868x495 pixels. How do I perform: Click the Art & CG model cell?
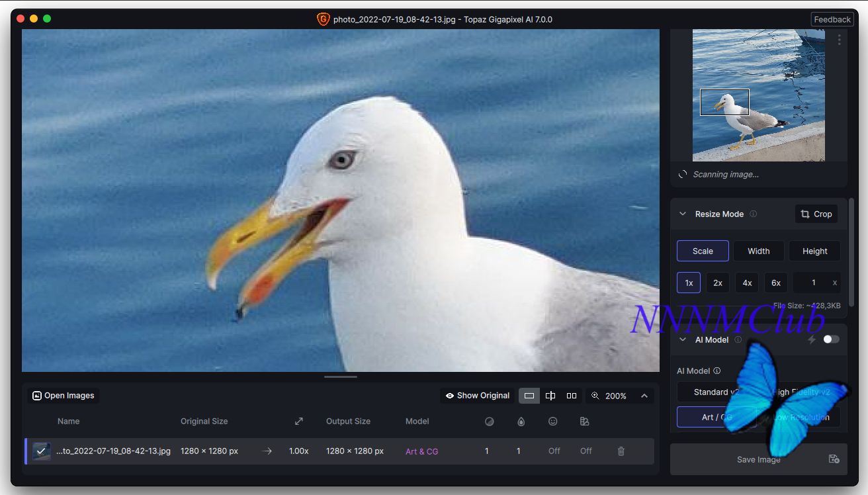tap(422, 451)
